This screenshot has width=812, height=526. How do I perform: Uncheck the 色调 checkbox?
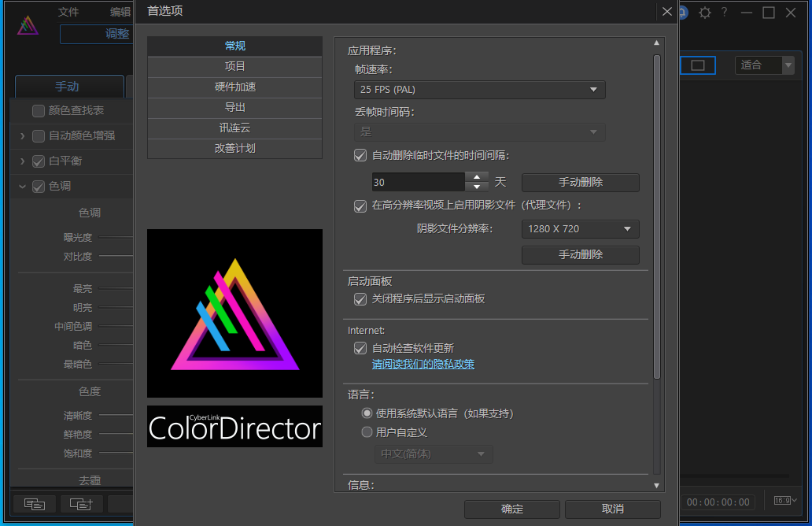tap(39, 187)
